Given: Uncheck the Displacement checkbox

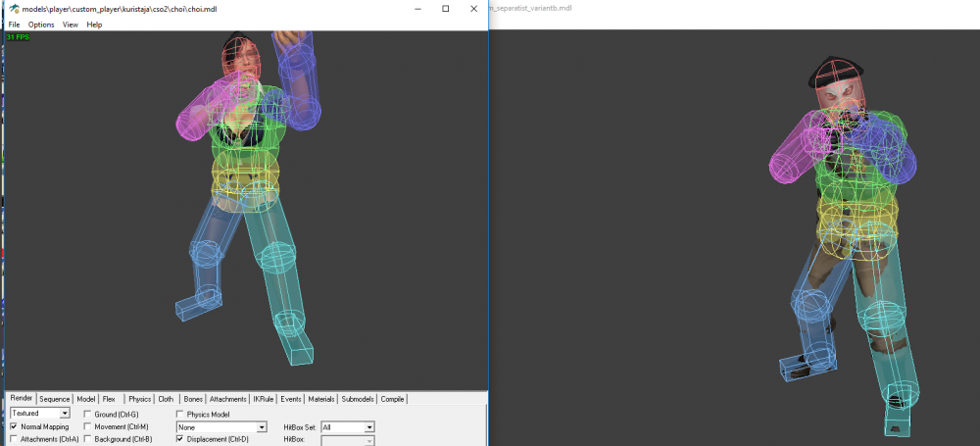Looking at the screenshot, I should (179, 439).
